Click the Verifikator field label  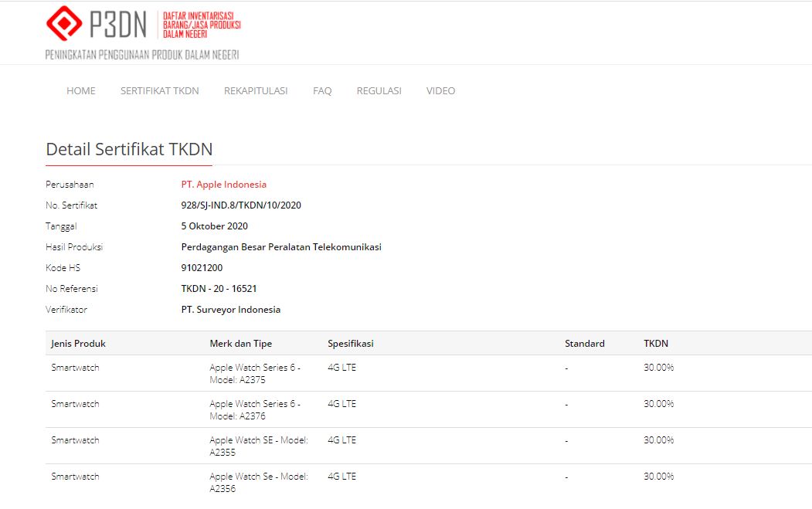(x=66, y=310)
